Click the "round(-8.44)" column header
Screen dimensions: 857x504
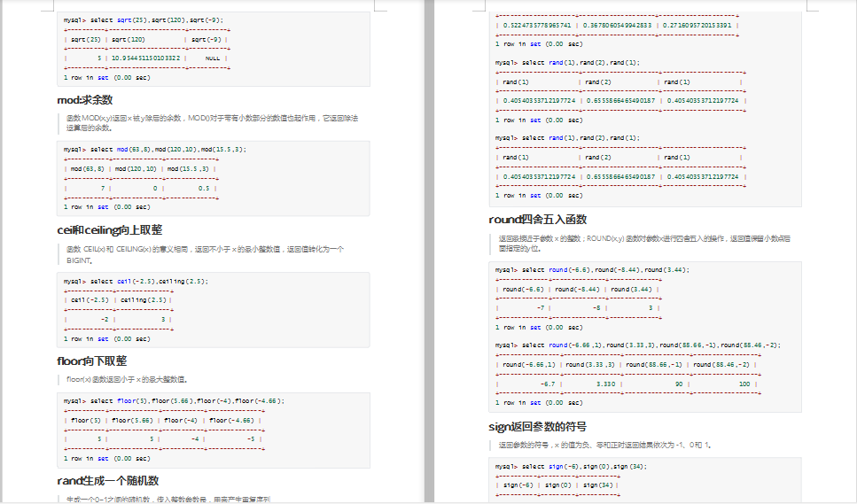pyautogui.click(x=577, y=290)
